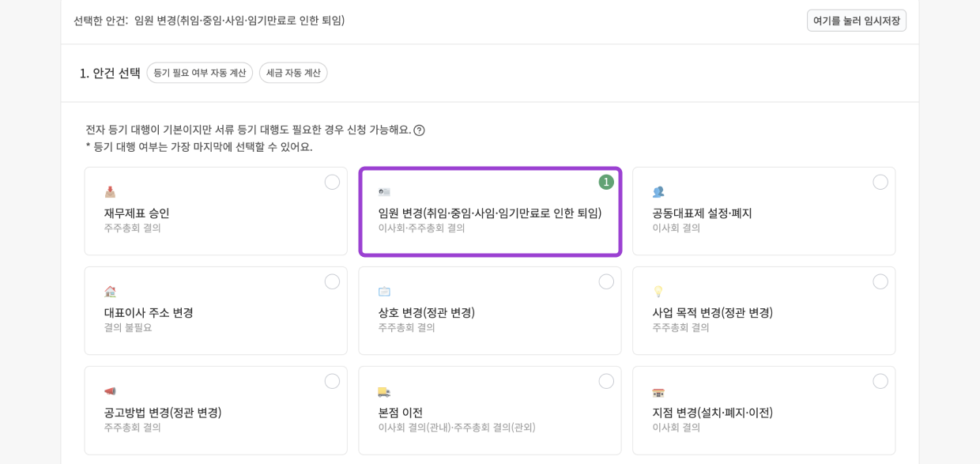
Task: Click the 공고방법 변경 megaphone icon
Action: pos(110,391)
